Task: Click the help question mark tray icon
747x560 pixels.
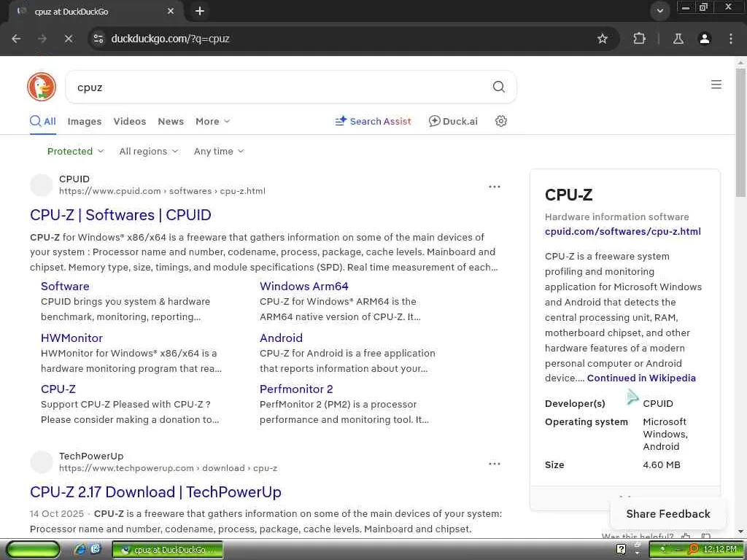Action: (621, 550)
